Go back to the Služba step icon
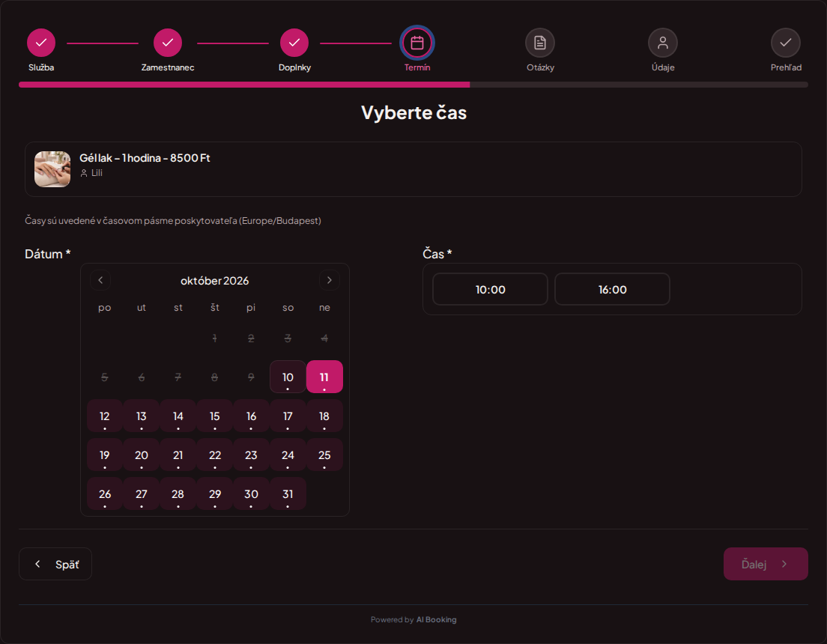Image resolution: width=827 pixels, height=644 pixels. [x=41, y=43]
